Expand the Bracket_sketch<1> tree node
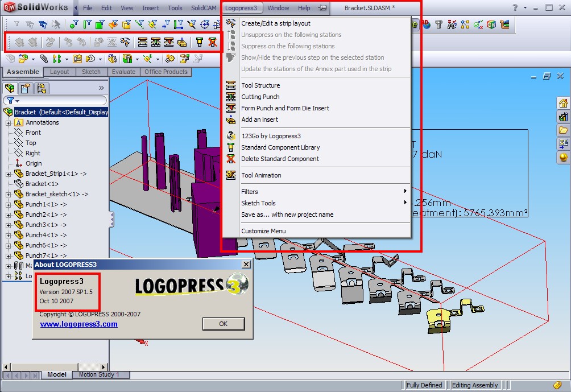This screenshot has height=392, width=571. pos(9,194)
